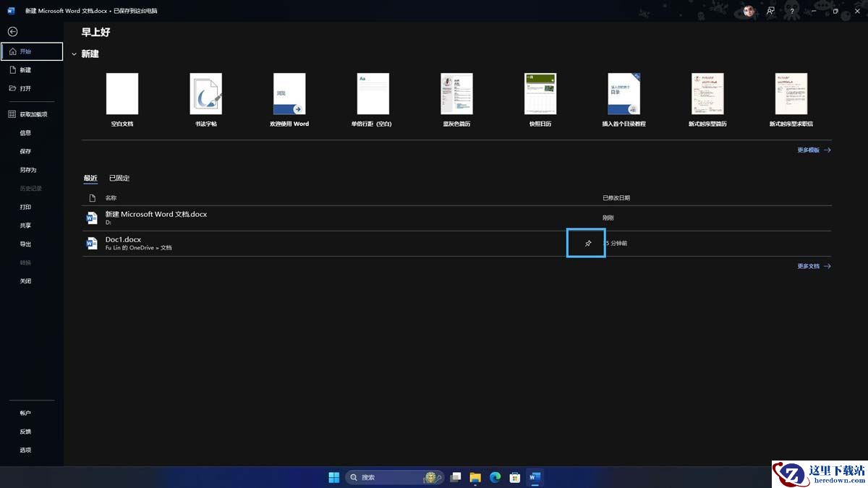Open Task View on the taskbar
This screenshot has width=868, height=488.
click(456, 477)
